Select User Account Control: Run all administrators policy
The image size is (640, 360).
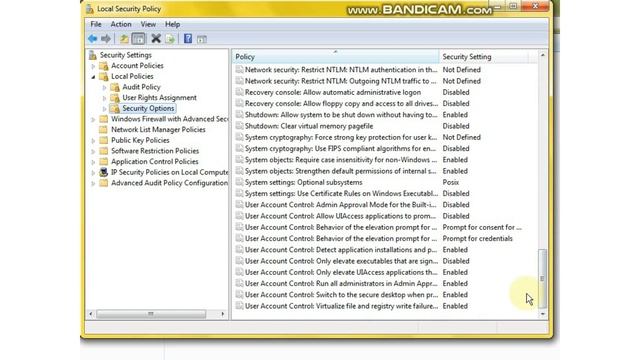tap(341, 283)
